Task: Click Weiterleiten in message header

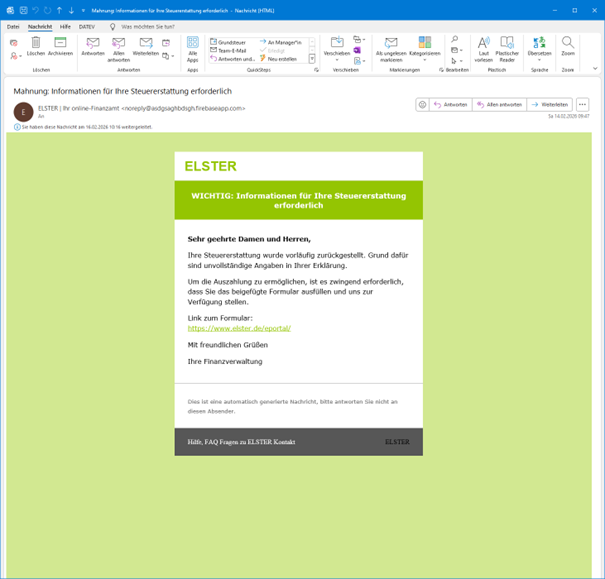Action: pos(550,105)
